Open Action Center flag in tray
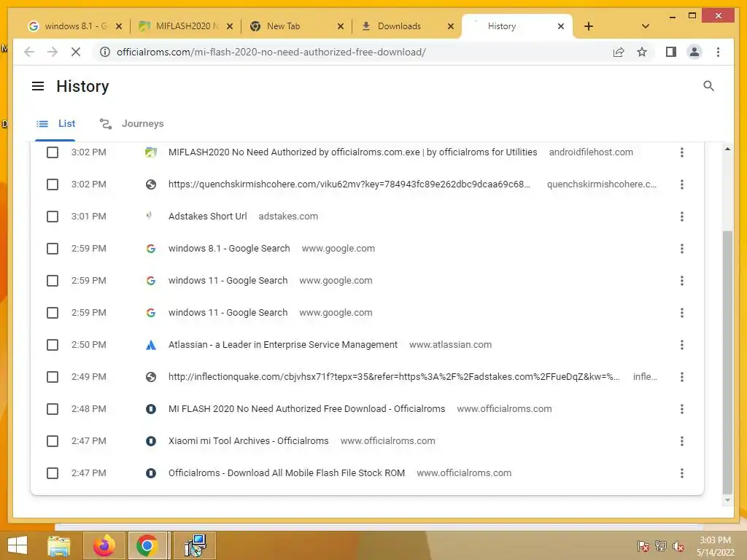The image size is (747, 560). [x=643, y=545]
